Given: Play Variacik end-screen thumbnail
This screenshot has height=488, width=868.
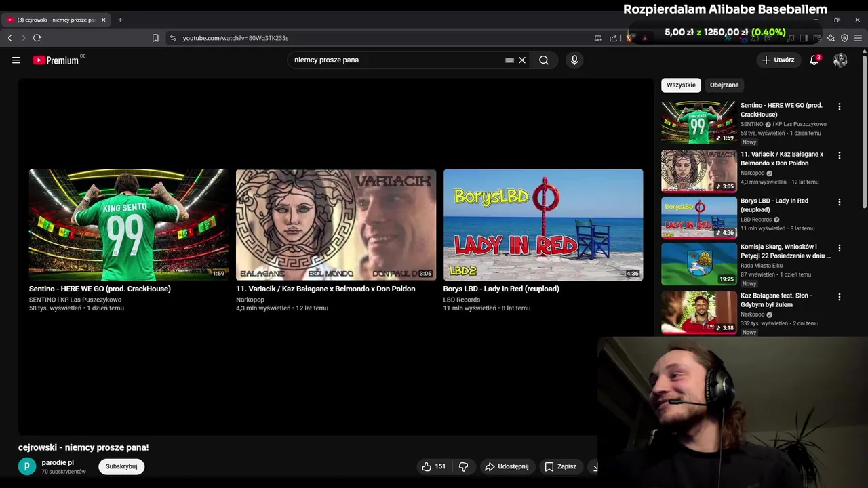Looking at the screenshot, I should click(336, 225).
